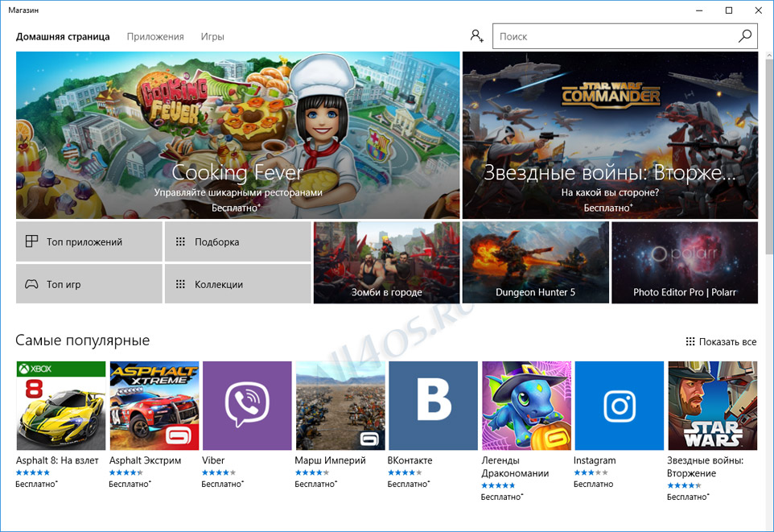
Task: Maximize the Магазин window
Action: (729, 10)
